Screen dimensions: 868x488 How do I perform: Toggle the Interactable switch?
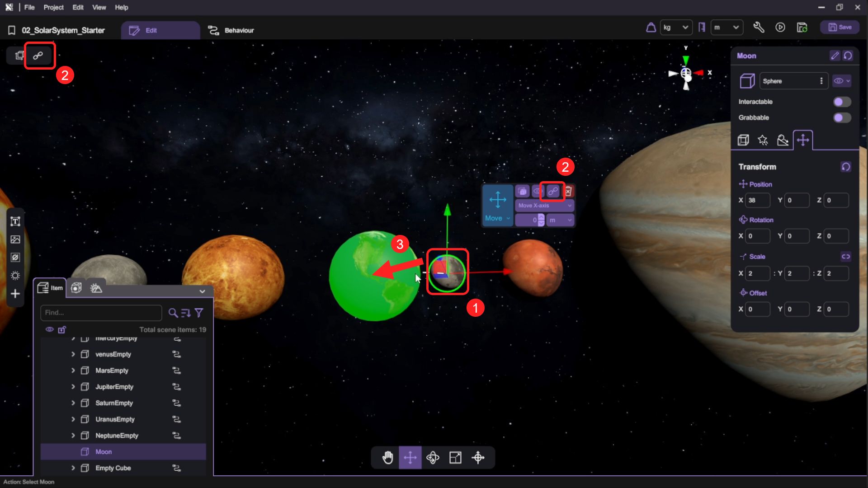[x=842, y=102]
